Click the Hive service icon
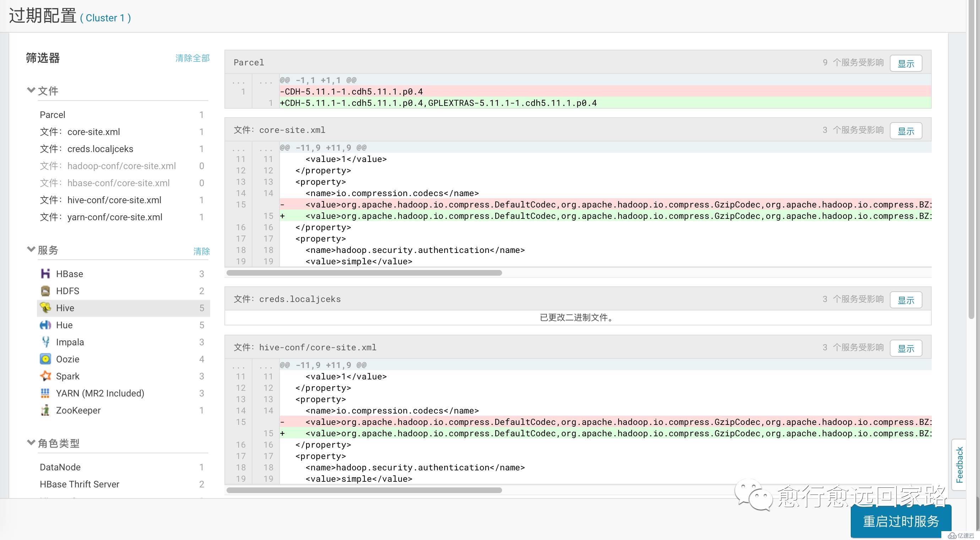The image size is (980, 540). [45, 307]
